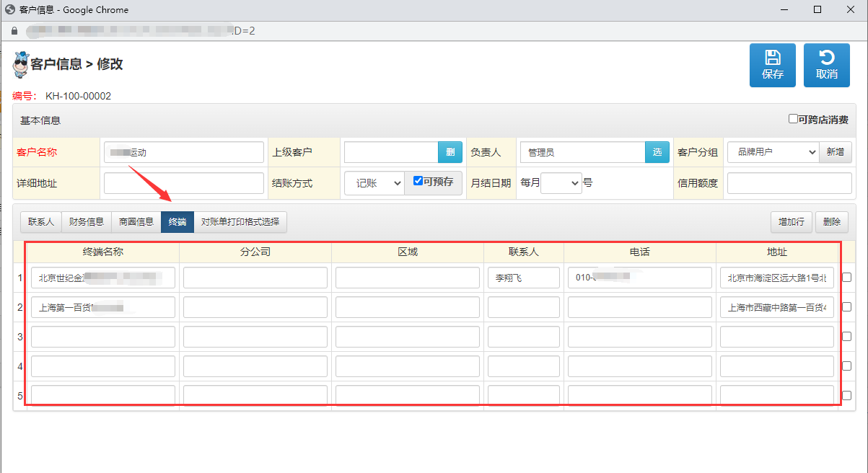Open the 对账单打印格式选择 tab

[x=240, y=222]
